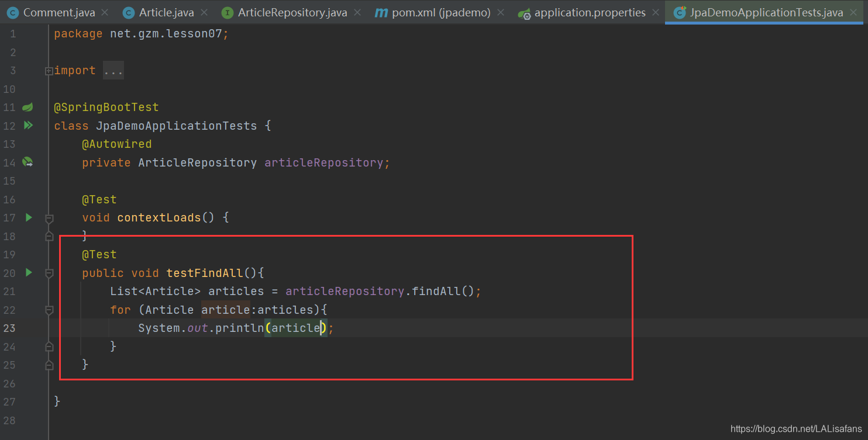Click the folded import ellipsis
Viewport: 868px width, 440px height.
pyautogui.click(x=113, y=71)
